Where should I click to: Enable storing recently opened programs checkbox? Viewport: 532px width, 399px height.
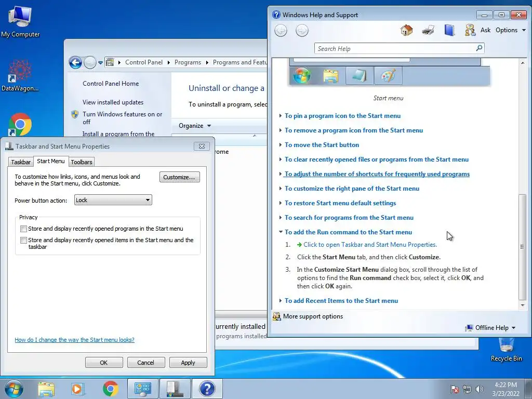pos(23,229)
